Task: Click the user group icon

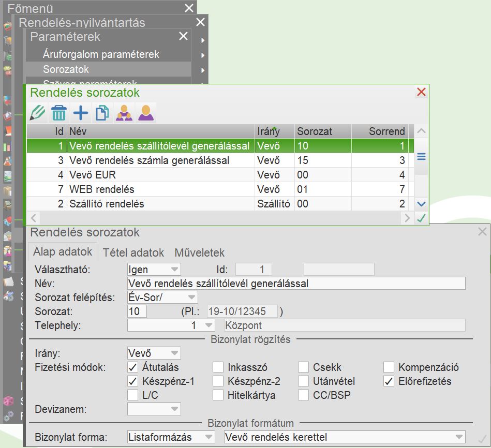Action: (124, 113)
